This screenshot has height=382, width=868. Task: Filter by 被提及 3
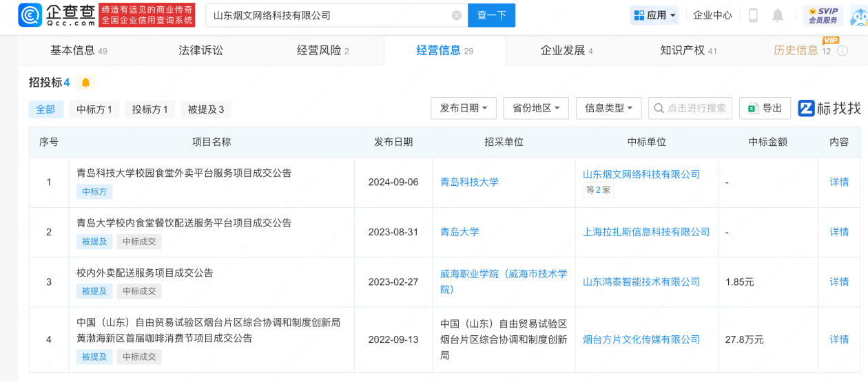coord(206,109)
